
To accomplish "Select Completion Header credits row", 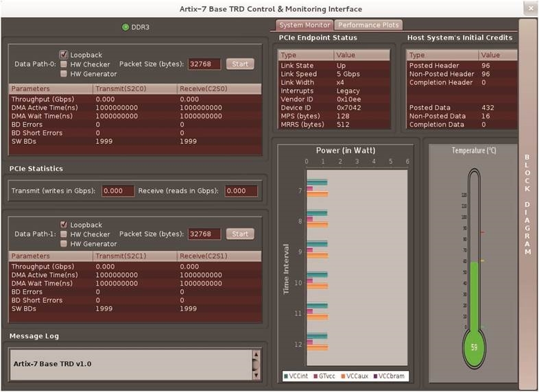I will coord(462,82).
